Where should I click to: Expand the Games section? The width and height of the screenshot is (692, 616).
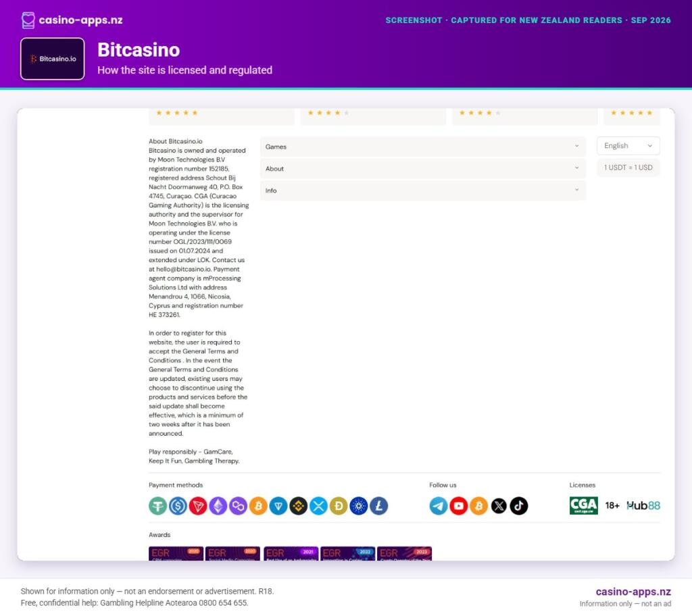point(423,147)
